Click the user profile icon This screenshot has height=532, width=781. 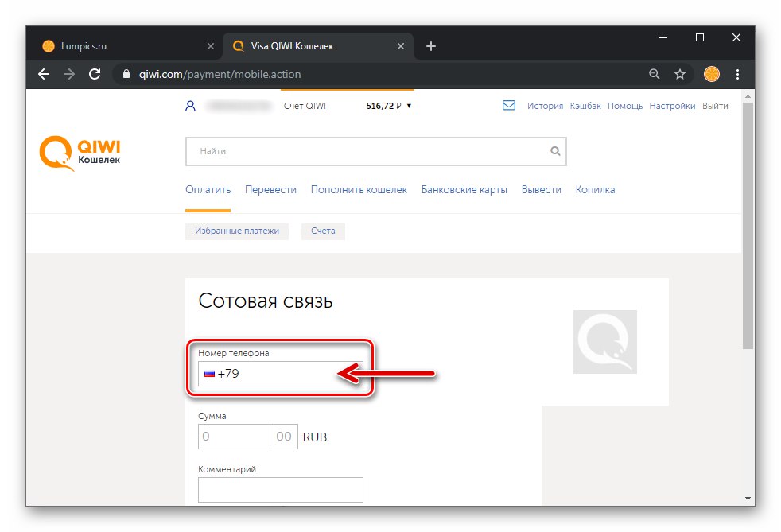[x=189, y=104]
